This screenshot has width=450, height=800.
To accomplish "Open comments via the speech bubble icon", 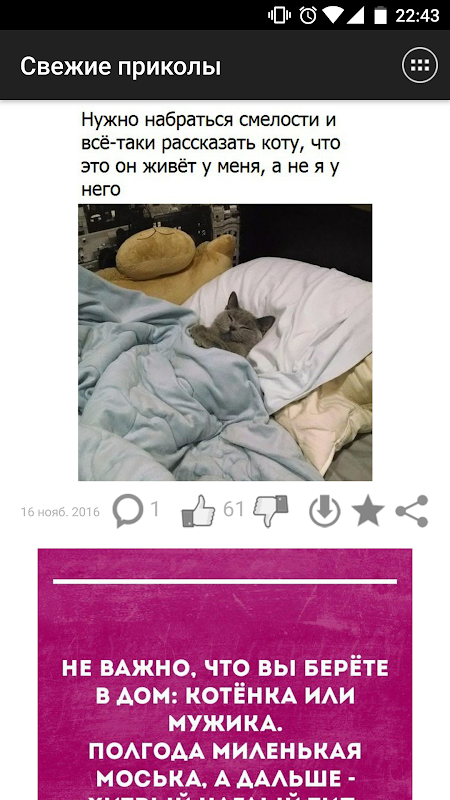I will (128, 511).
